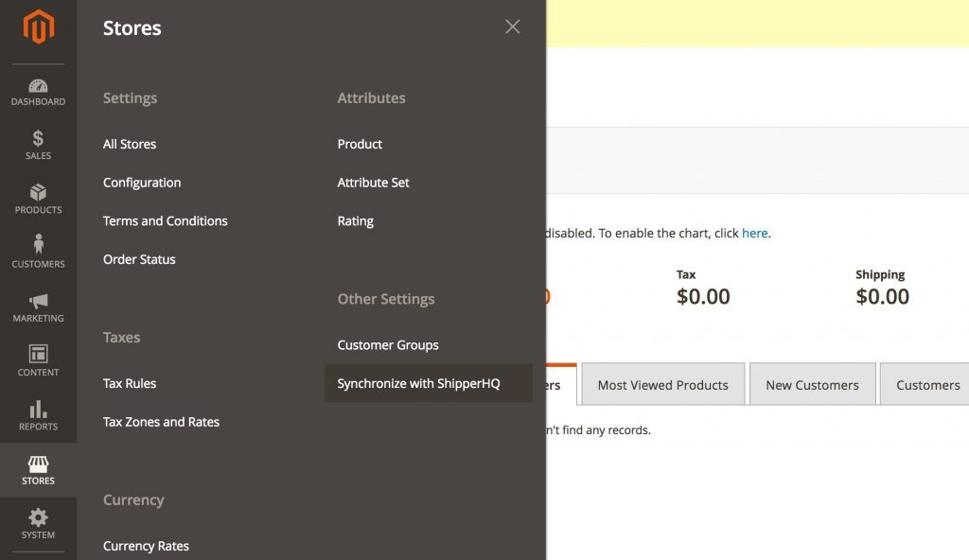
Task: Switch to Most Viewed Products tab
Action: point(662,385)
